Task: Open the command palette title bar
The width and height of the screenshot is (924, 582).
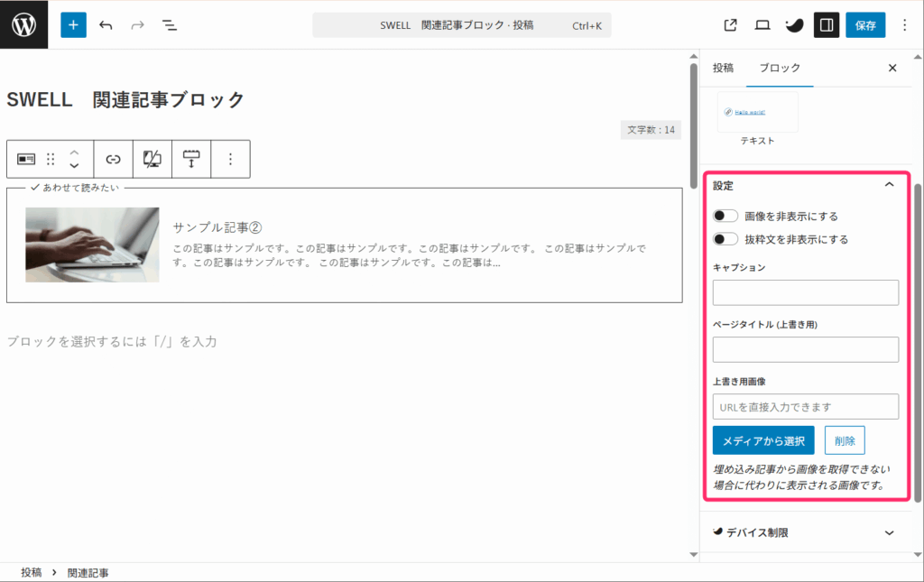Action: (x=461, y=25)
